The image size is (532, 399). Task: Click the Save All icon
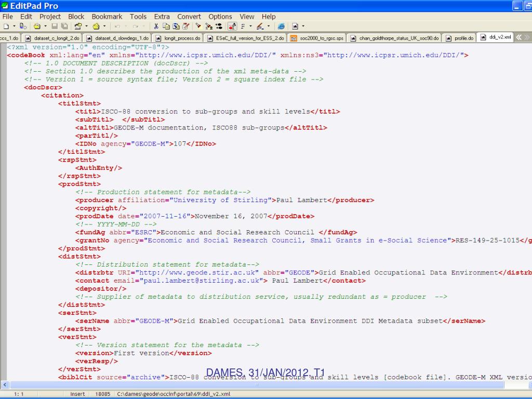tap(64, 26)
